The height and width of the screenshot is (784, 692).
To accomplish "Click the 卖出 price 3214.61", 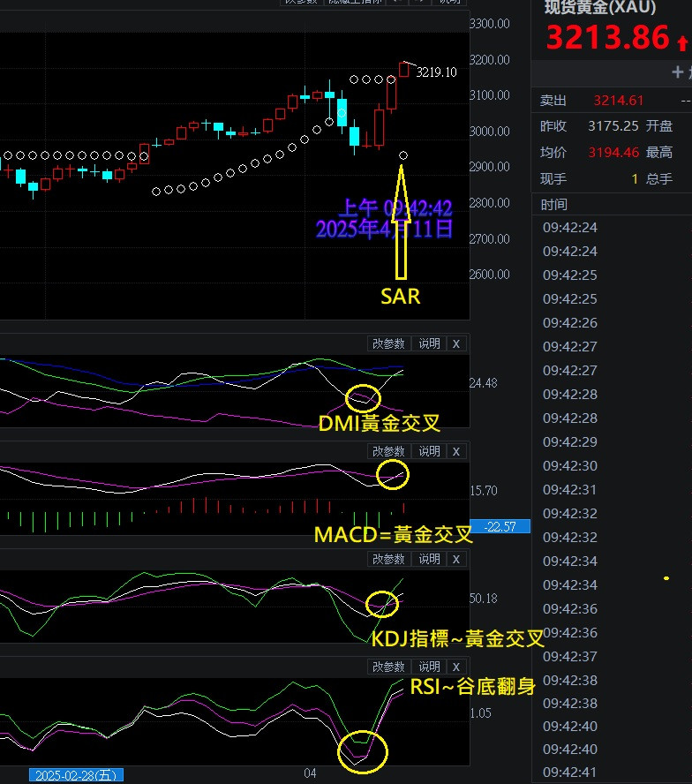I will [x=618, y=102].
